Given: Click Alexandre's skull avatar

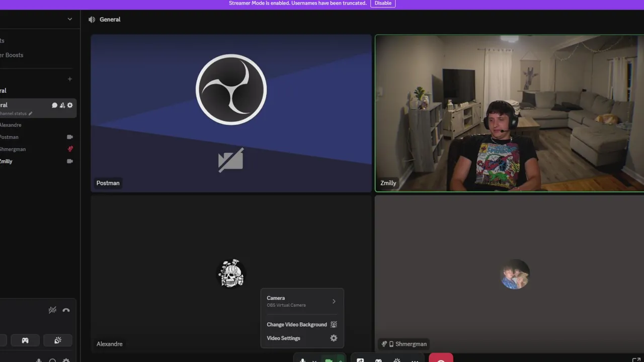Looking at the screenshot, I should pos(231,274).
